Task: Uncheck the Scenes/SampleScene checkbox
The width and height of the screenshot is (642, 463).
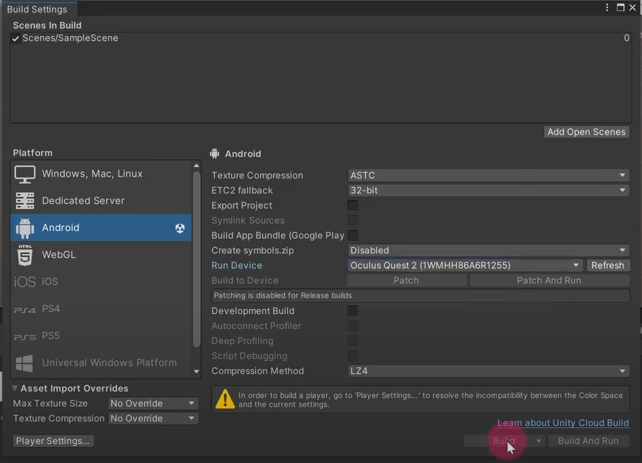Action: point(16,38)
